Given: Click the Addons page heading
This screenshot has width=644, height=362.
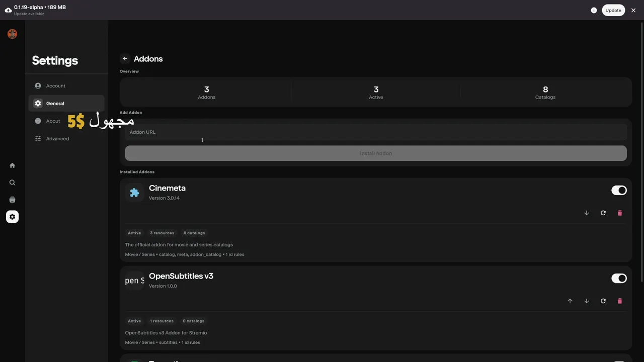Looking at the screenshot, I should (148, 59).
